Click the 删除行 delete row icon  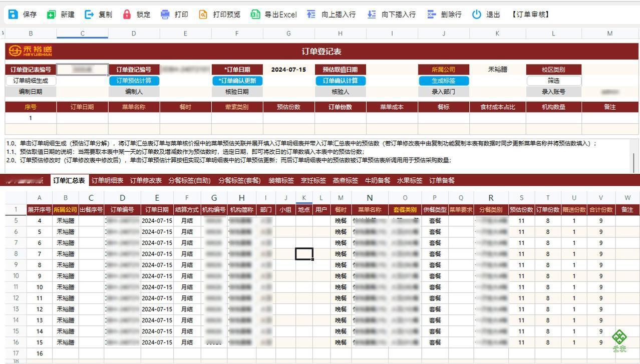tap(431, 15)
